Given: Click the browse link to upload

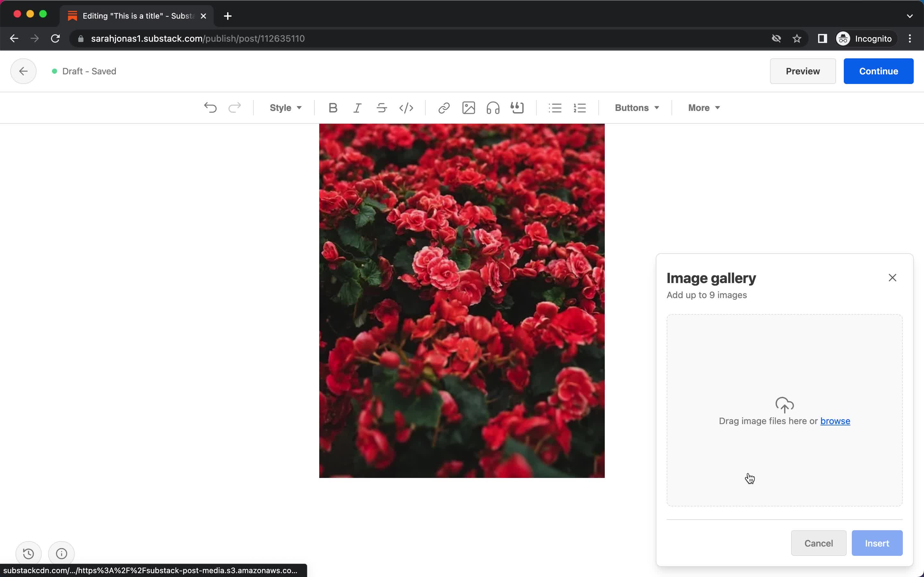Looking at the screenshot, I should click(x=835, y=421).
